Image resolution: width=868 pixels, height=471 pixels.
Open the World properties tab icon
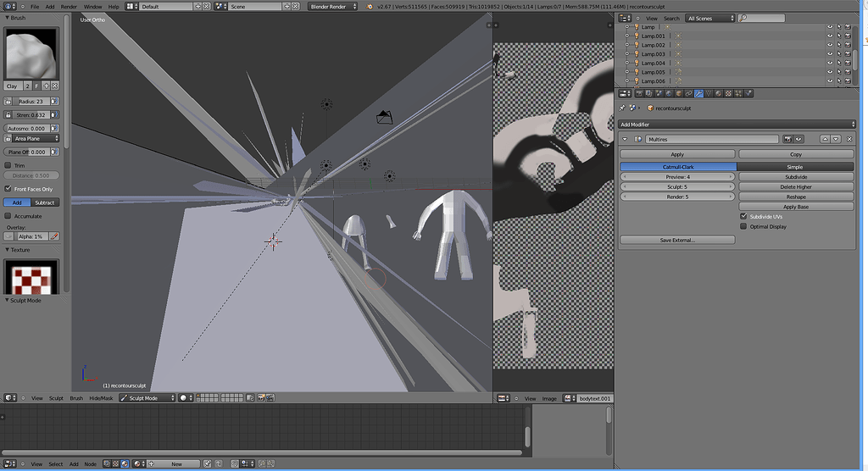669,93
